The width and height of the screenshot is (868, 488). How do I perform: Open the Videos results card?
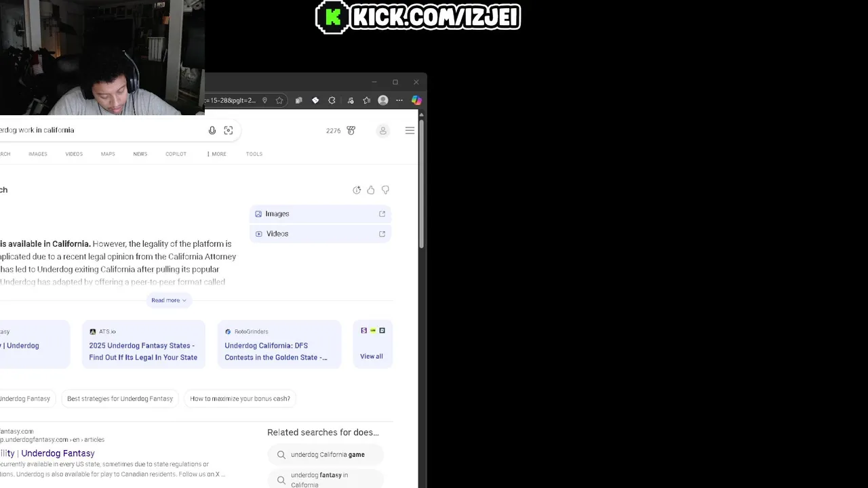[320, 234]
